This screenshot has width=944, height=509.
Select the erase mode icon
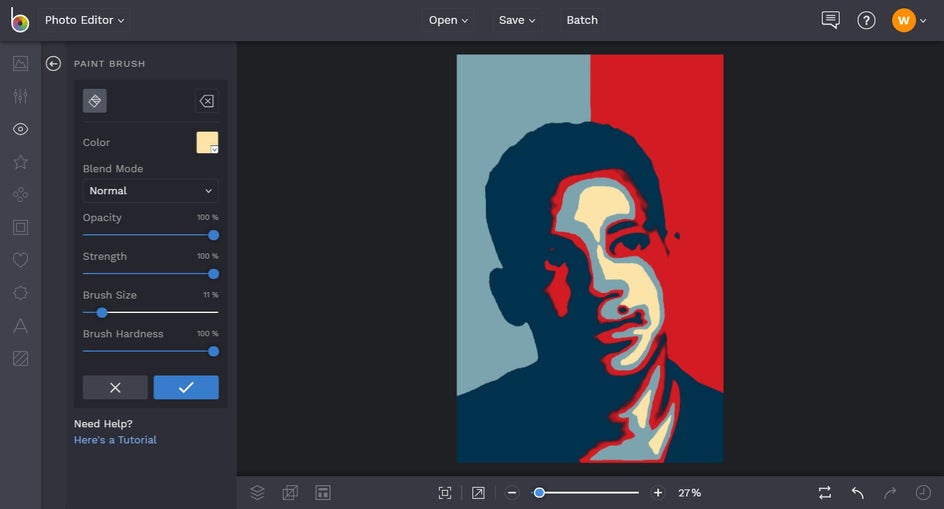[206, 101]
